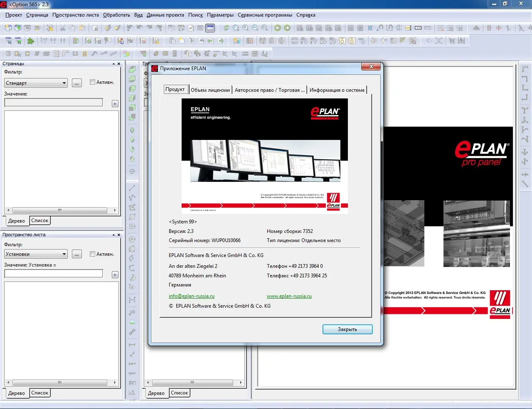Click the flag with green checkmark icon
Image resolution: width=532 pixels, height=409 pixels.
[89, 41]
